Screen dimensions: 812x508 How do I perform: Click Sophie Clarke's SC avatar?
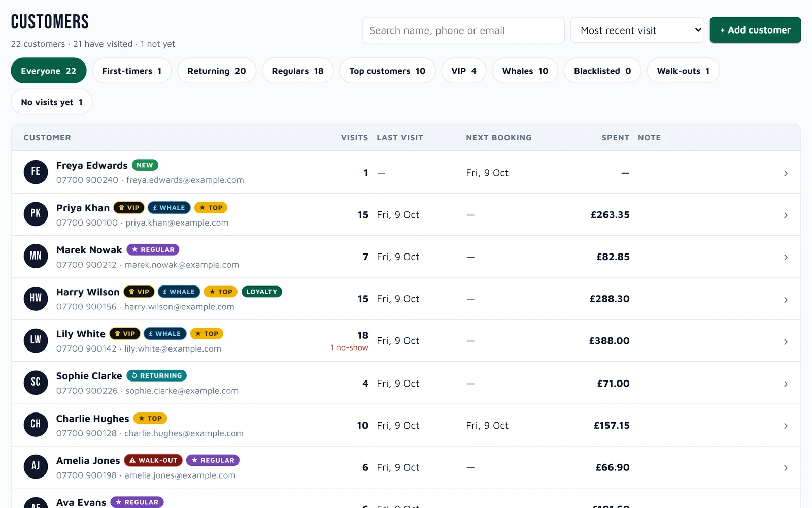(36, 383)
